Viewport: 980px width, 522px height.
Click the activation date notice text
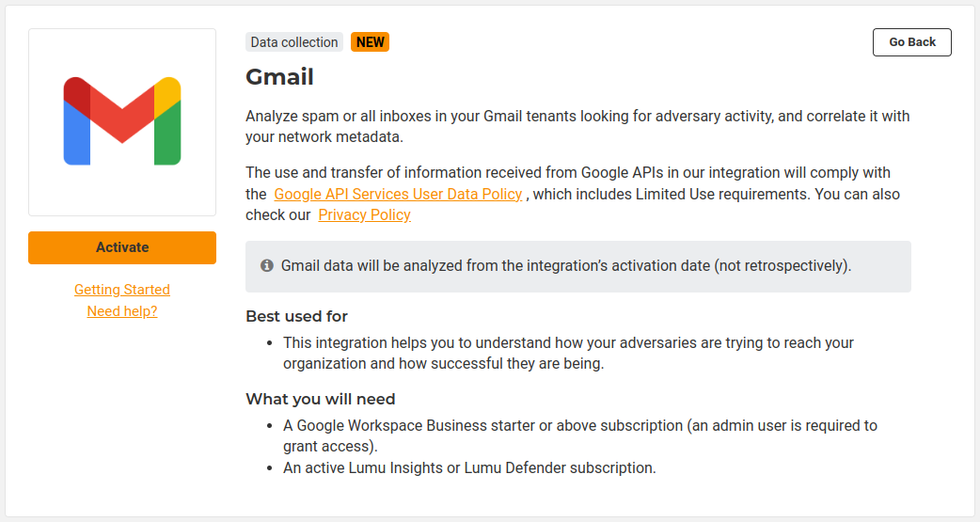[x=565, y=266]
